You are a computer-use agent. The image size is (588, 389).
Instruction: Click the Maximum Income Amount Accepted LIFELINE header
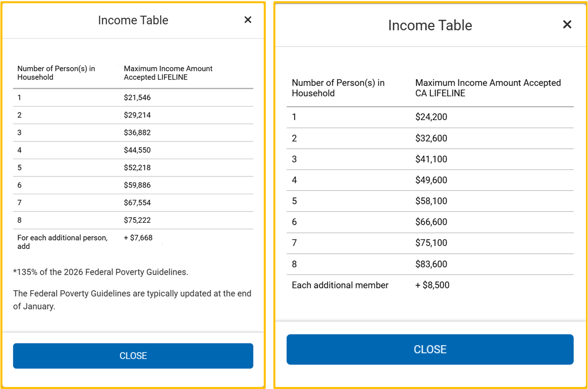pos(168,73)
